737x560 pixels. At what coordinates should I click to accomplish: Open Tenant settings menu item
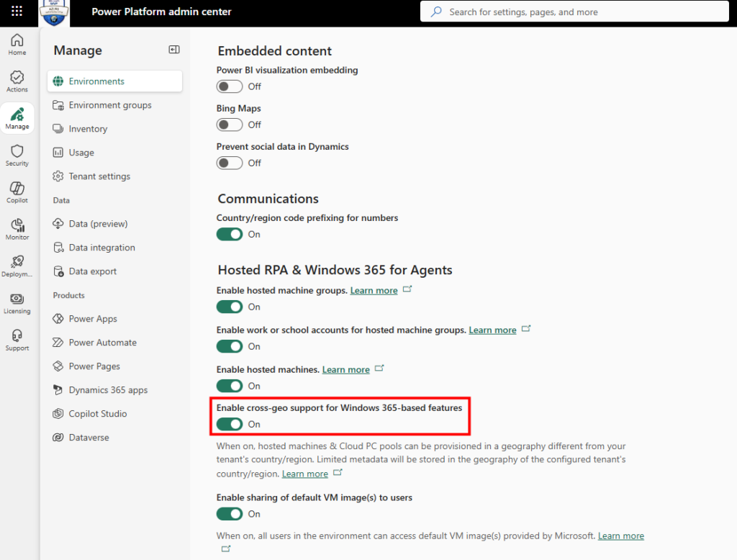(99, 176)
